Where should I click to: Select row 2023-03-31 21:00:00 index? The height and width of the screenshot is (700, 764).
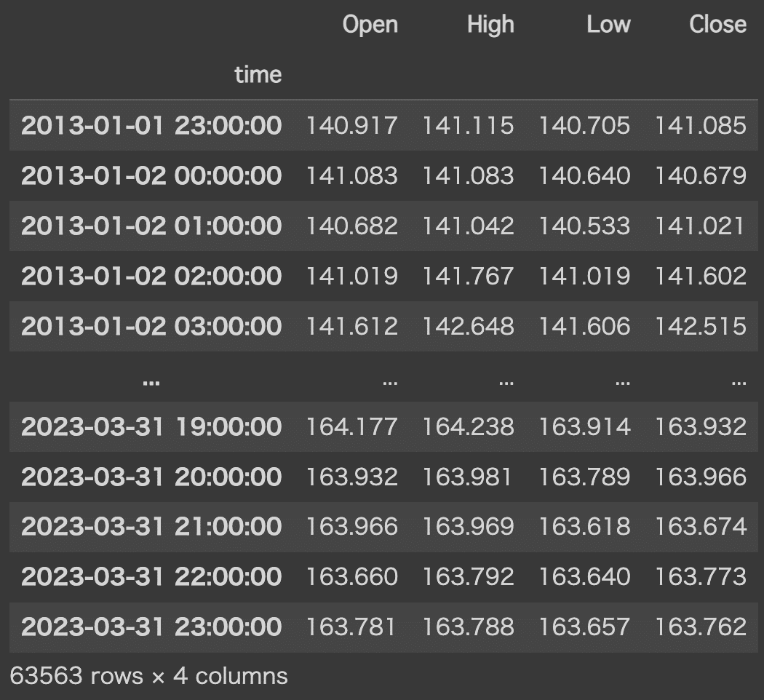click(x=151, y=526)
